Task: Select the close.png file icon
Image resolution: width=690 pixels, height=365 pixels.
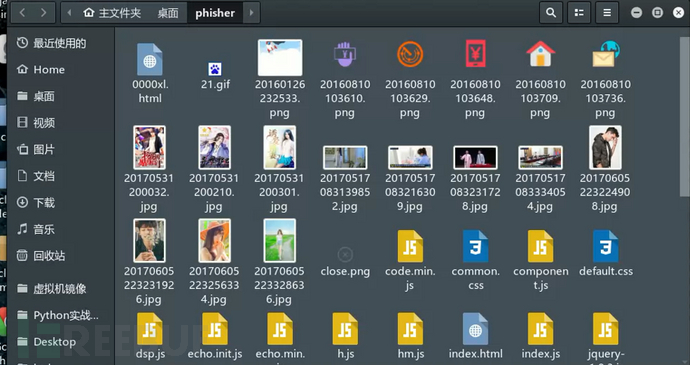Action: (345, 254)
